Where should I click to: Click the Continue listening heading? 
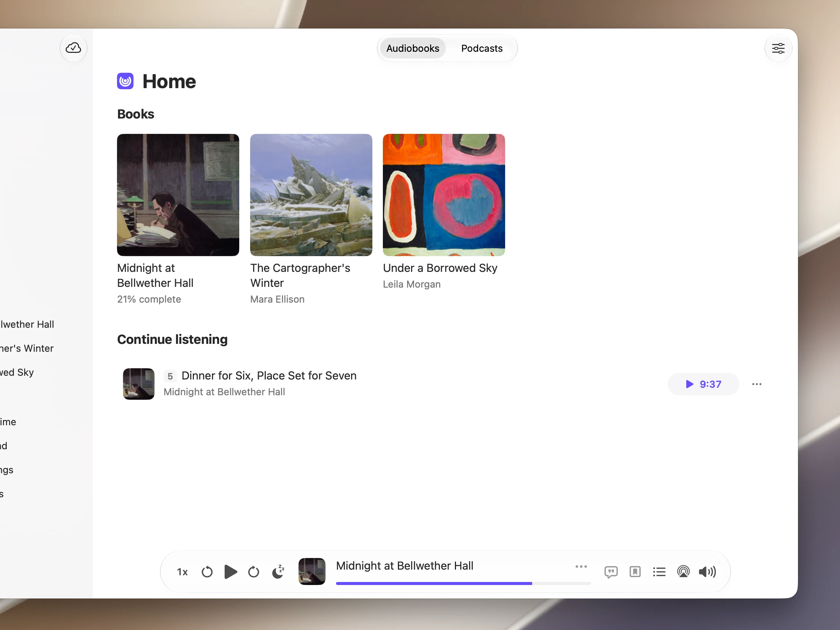(x=172, y=339)
